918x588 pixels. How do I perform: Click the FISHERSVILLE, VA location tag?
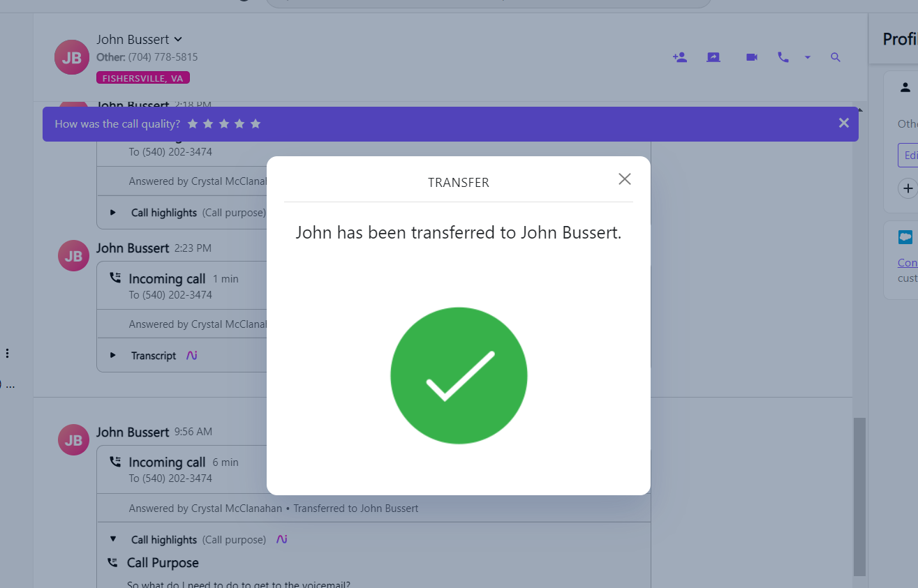[x=143, y=78]
